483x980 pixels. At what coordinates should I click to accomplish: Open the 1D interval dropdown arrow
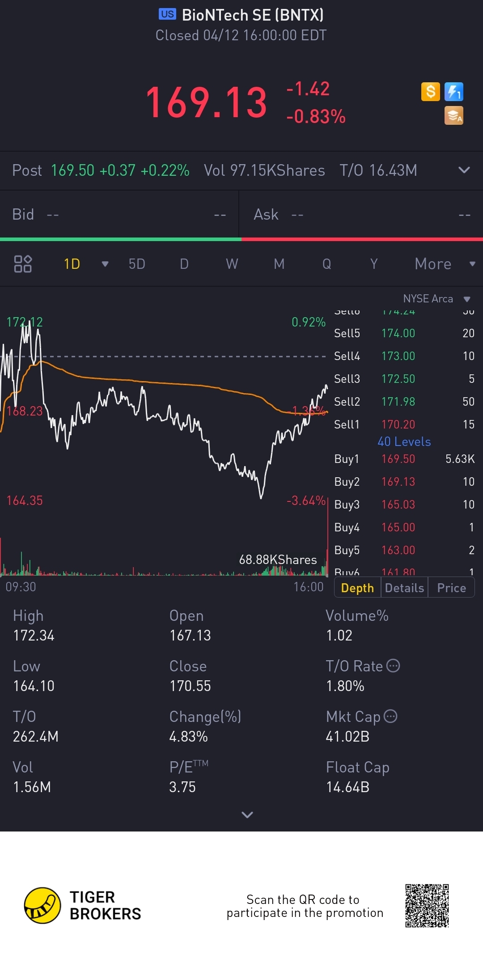tap(105, 264)
